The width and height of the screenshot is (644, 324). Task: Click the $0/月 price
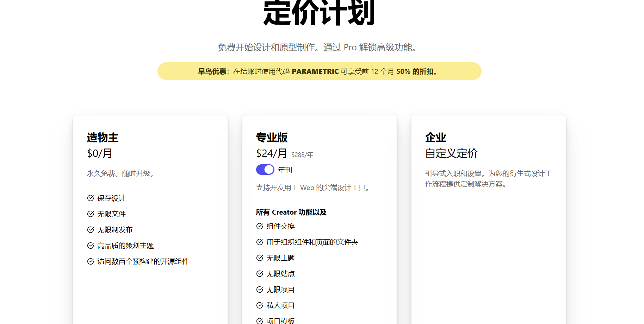click(x=100, y=153)
